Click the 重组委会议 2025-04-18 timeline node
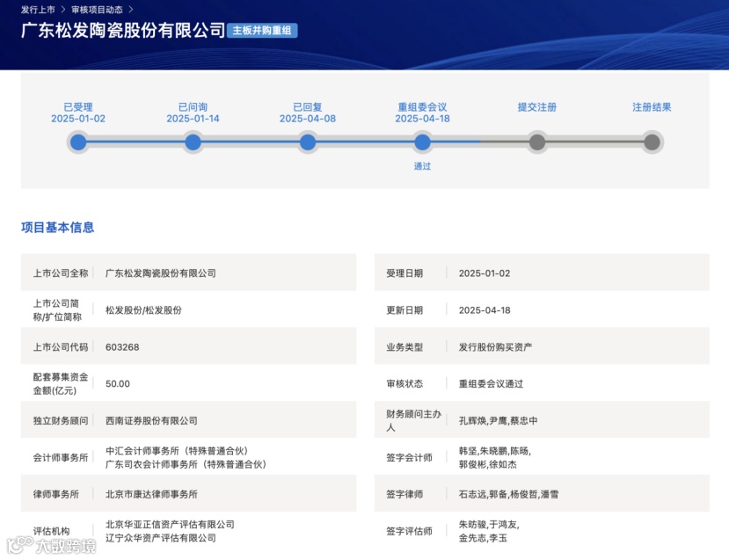This screenshot has width=729, height=560. point(422,142)
